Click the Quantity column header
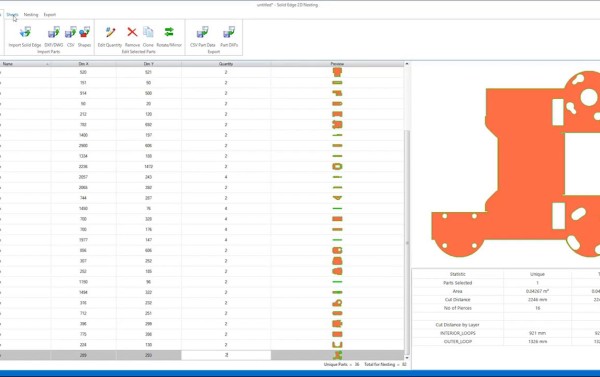Image resolution: width=600 pixels, height=377 pixels. pyautogui.click(x=226, y=64)
